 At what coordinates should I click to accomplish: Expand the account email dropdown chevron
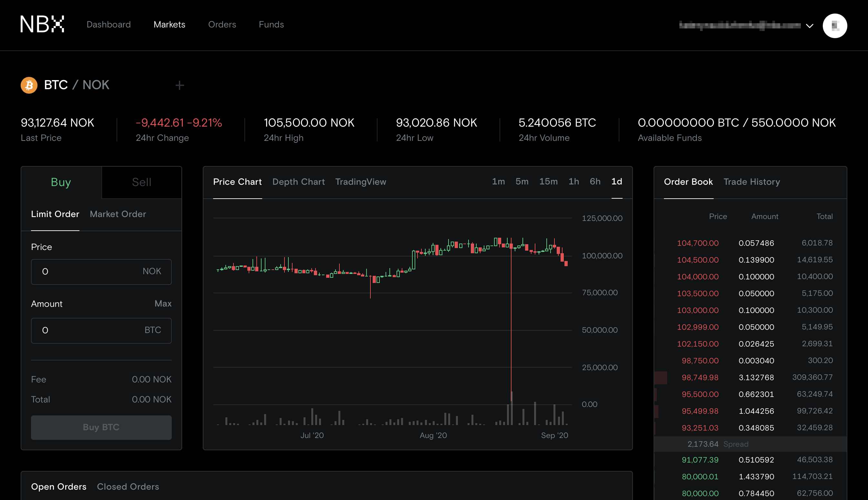click(810, 26)
